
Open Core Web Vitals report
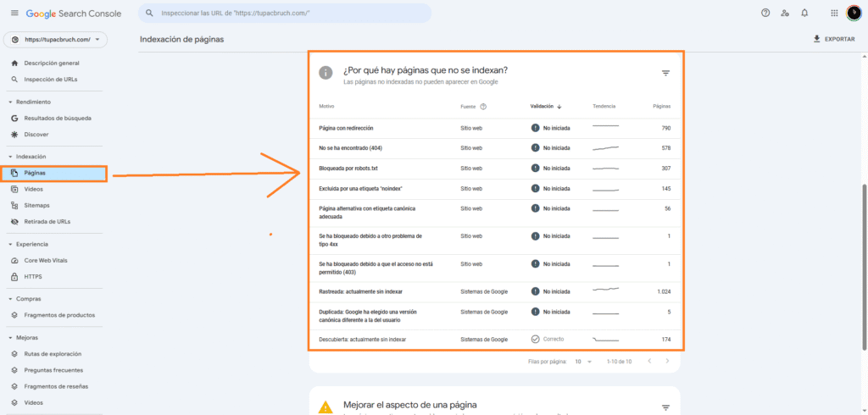(46, 260)
